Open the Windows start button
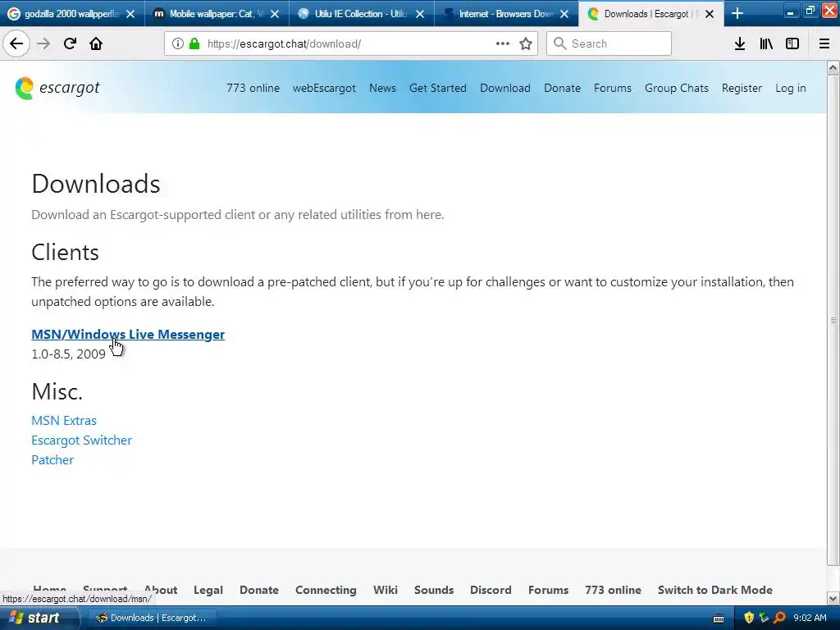This screenshot has height=630, width=840. coord(38,618)
